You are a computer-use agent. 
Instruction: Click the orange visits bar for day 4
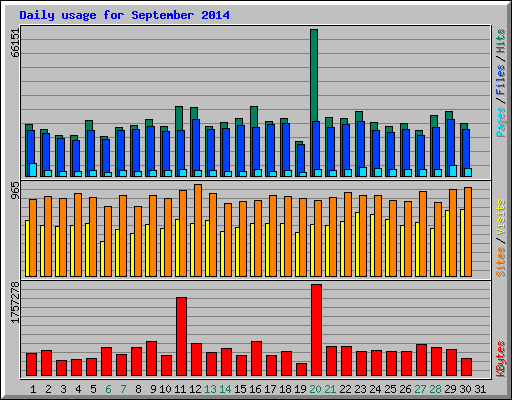(x=78, y=235)
